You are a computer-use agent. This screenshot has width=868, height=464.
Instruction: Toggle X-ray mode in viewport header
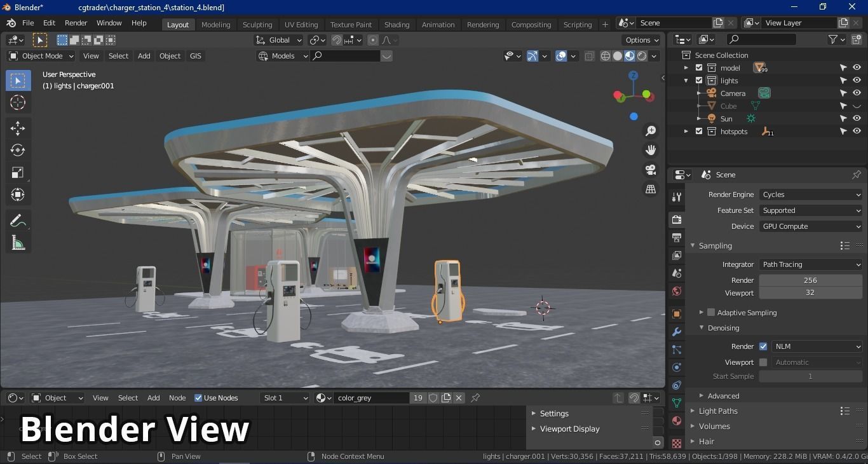pos(590,56)
